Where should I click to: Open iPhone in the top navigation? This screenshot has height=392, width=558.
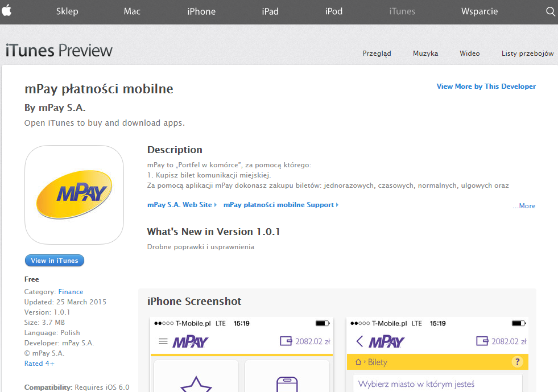201,11
